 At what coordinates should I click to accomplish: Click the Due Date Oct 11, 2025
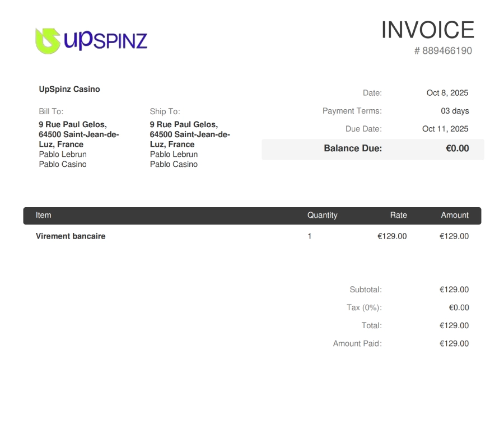pyautogui.click(x=445, y=129)
